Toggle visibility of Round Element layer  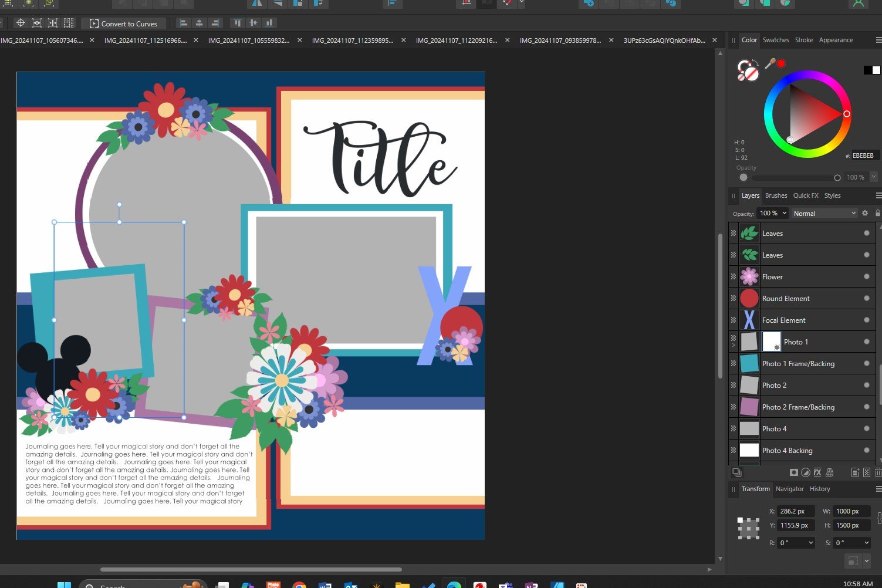click(x=866, y=298)
